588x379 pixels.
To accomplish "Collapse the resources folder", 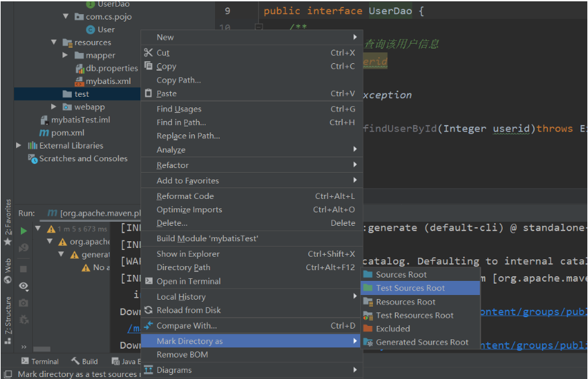I will point(54,42).
